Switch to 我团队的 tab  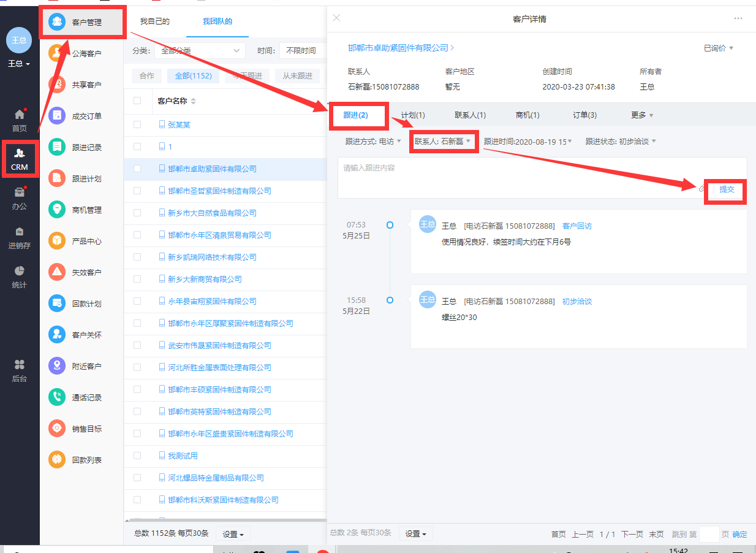[x=217, y=21]
